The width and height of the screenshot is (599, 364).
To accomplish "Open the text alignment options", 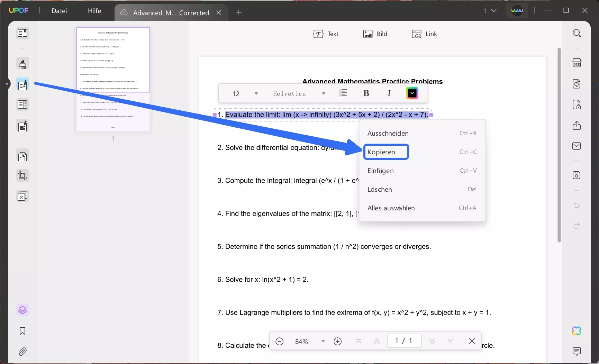I will [x=344, y=93].
